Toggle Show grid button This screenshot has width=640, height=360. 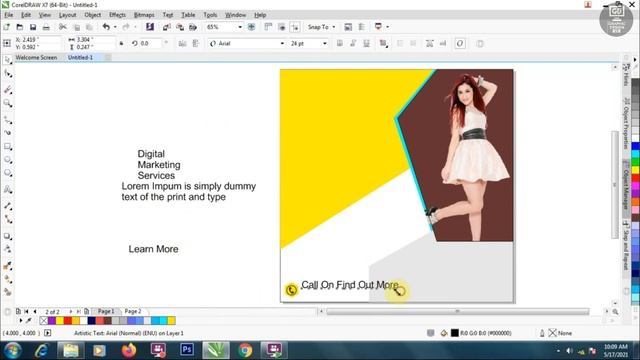[282, 27]
